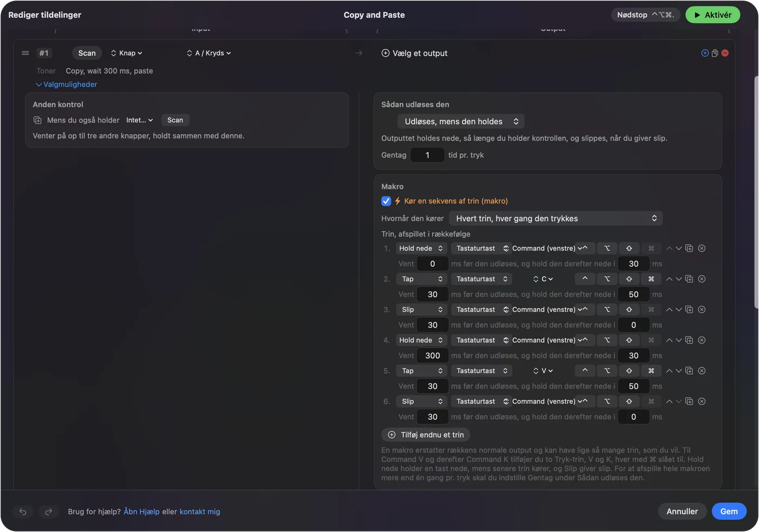Toggle Control modifier on step 2

tap(585, 279)
